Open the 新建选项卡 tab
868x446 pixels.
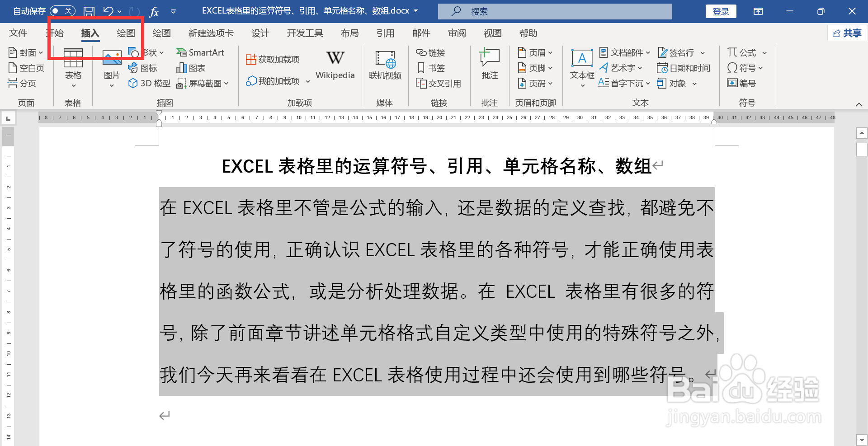coord(211,33)
